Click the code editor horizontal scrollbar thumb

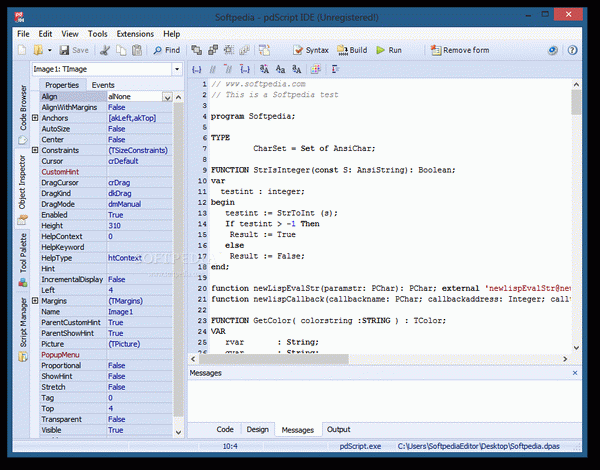(x=274, y=359)
